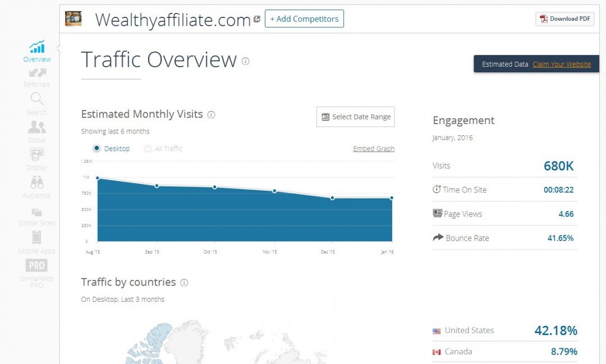The height and width of the screenshot is (364, 606).
Task: Click the Estimated Data label
Action: coord(505,64)
